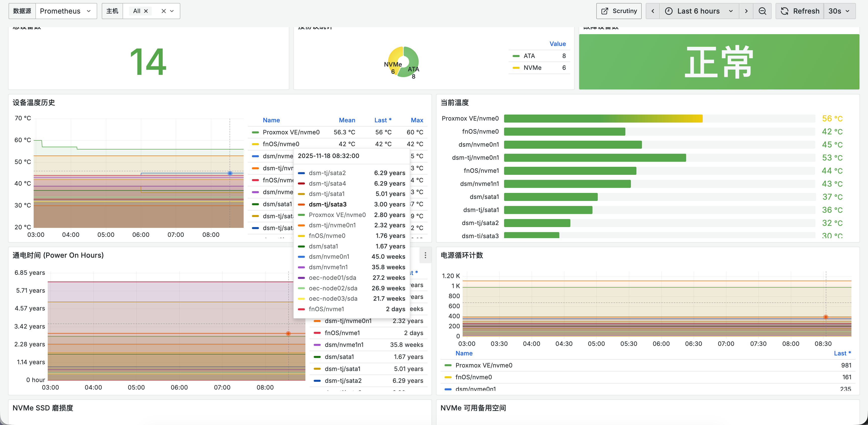The height and width of the screenshot is (425, 868).
Task: Click the NVMe legend color swatch
Action: coord(516,68)
